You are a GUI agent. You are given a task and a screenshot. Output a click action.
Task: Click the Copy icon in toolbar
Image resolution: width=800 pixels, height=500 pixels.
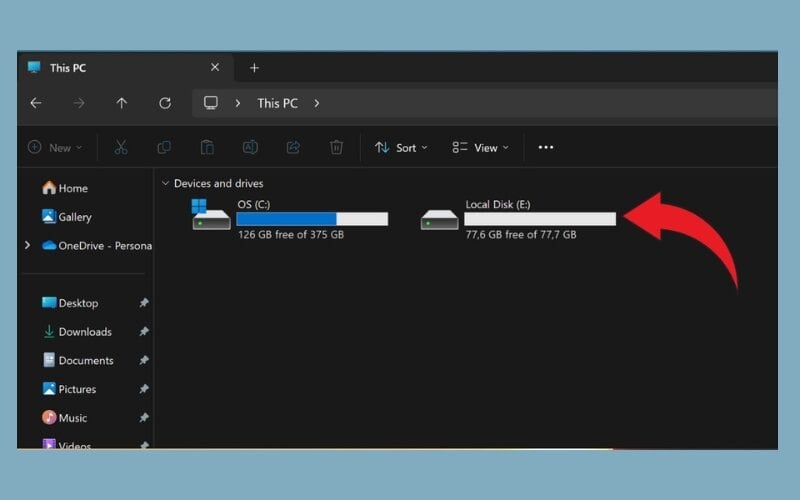click(164, 147)
